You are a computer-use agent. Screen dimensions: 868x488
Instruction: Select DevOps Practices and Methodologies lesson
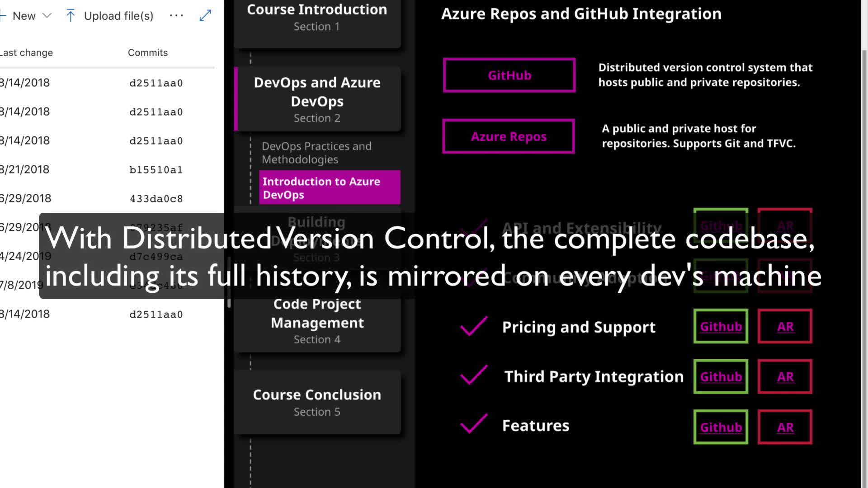[x=316, y=153]
